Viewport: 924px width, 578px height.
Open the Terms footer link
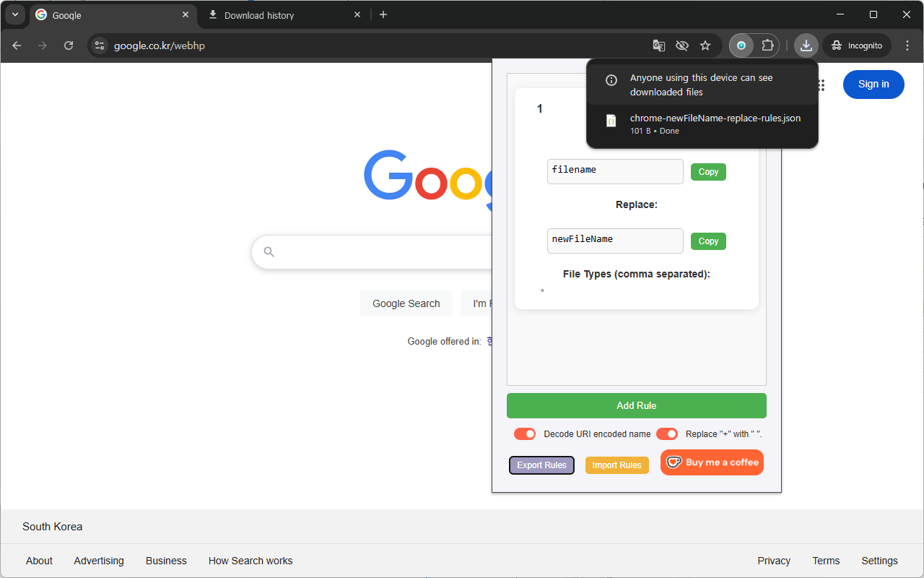pyautogui.click(x=826, y=561)
